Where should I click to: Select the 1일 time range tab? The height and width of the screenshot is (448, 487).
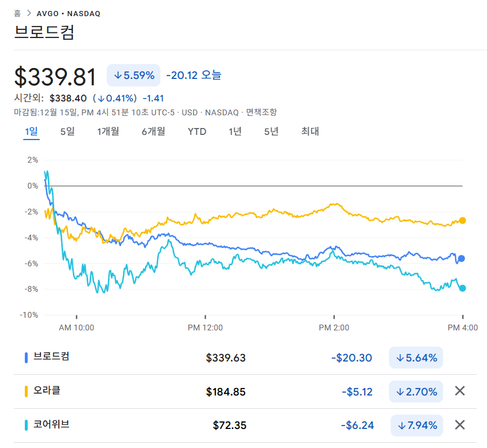[x=31, y=131]
